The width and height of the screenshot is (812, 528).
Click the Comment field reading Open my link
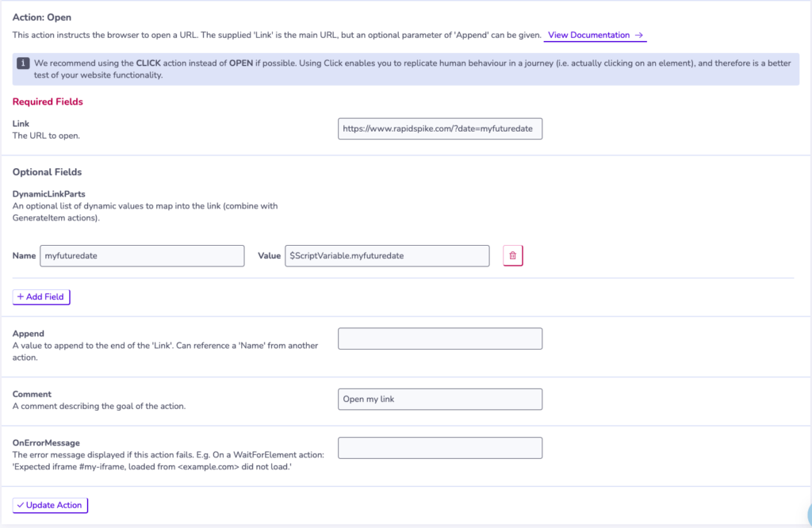point(440,399)
